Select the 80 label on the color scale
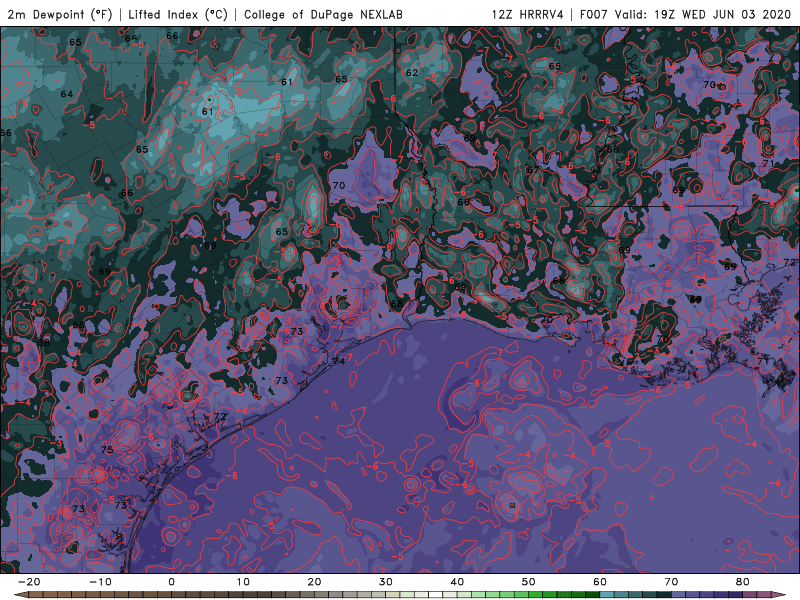Screen dimensions: 800x600 pyautogui.click(x=743, y=582)
